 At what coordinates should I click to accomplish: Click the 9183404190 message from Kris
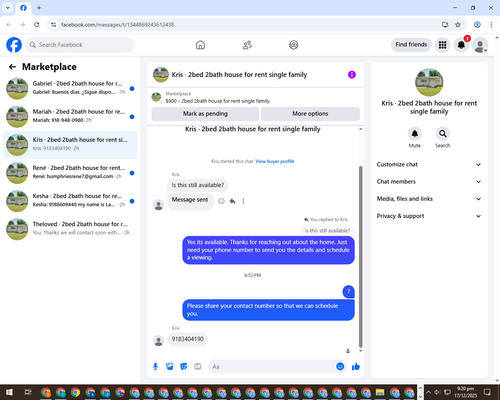coord(188,339)
